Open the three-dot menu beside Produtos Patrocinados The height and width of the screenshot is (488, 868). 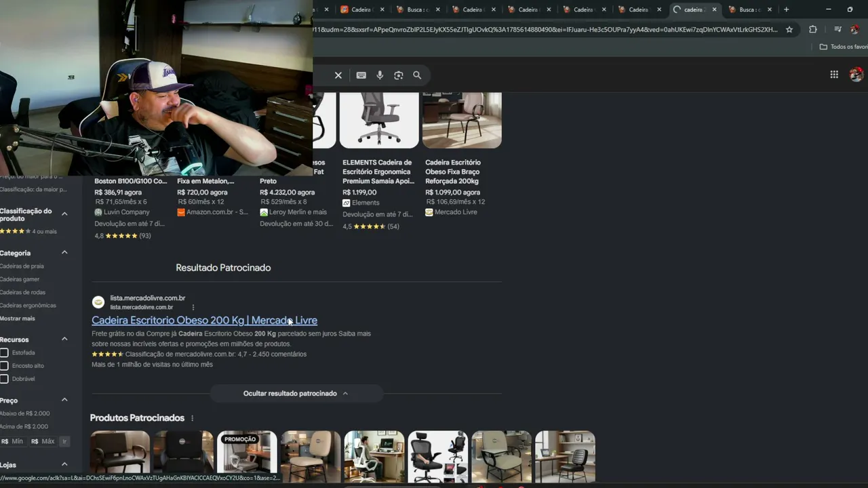[192, 418]
